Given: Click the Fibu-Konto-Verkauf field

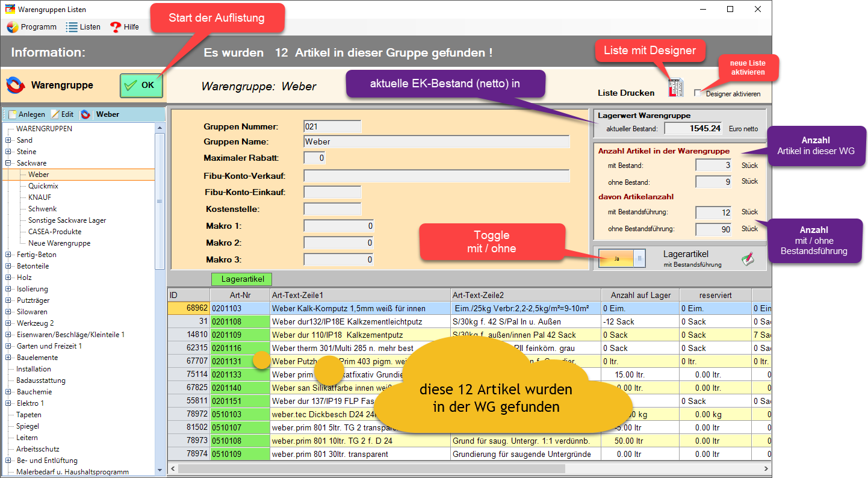Looking at the screenshot, I should [436, 176].
